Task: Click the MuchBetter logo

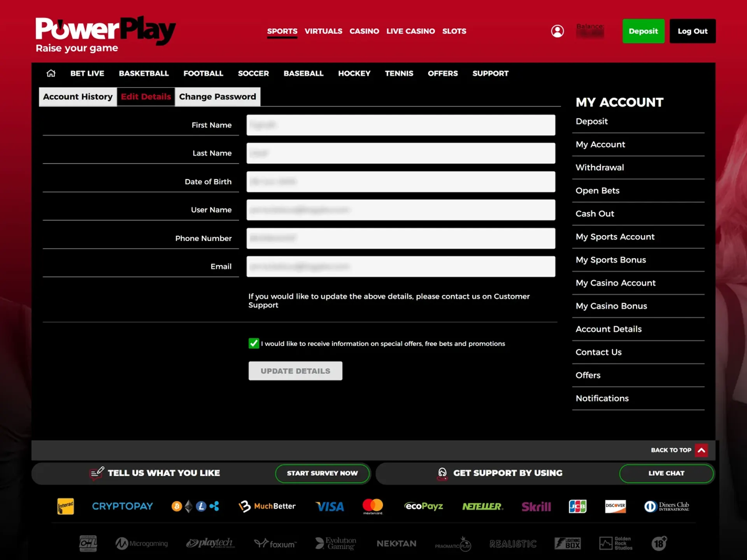Action: pyautogui.click(x=267, y=506)
